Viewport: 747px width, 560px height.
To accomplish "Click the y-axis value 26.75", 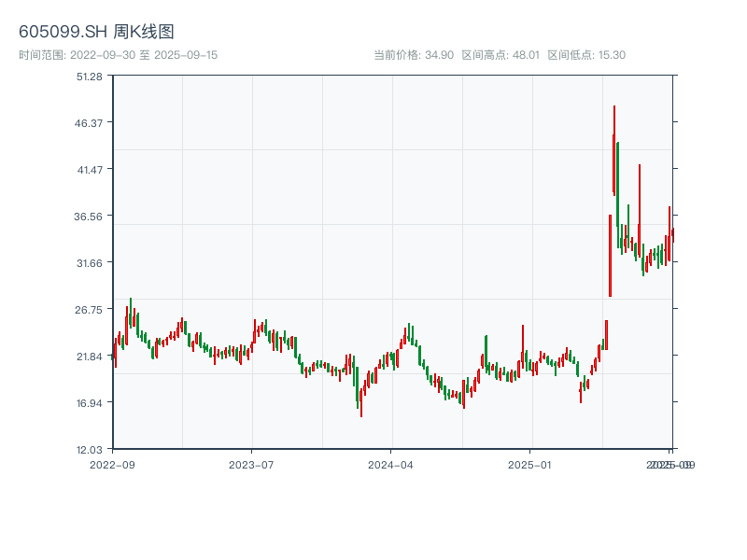I will coord(89,310).
